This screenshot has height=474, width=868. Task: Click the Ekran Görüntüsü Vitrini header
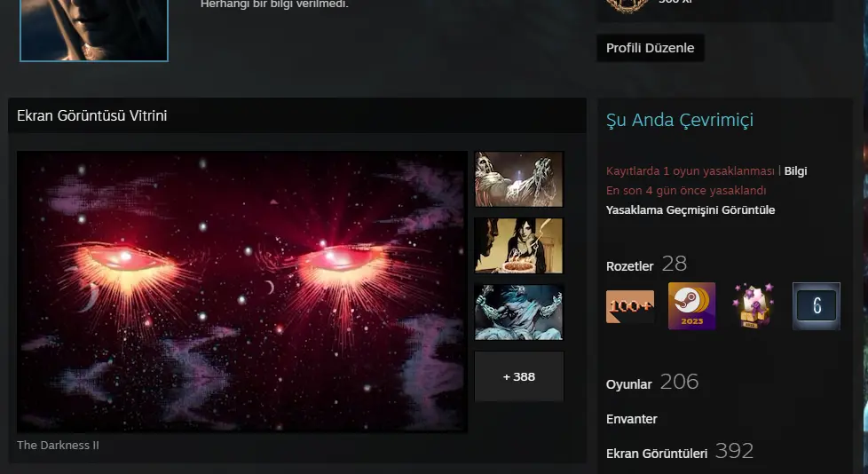tap(92, 115)
